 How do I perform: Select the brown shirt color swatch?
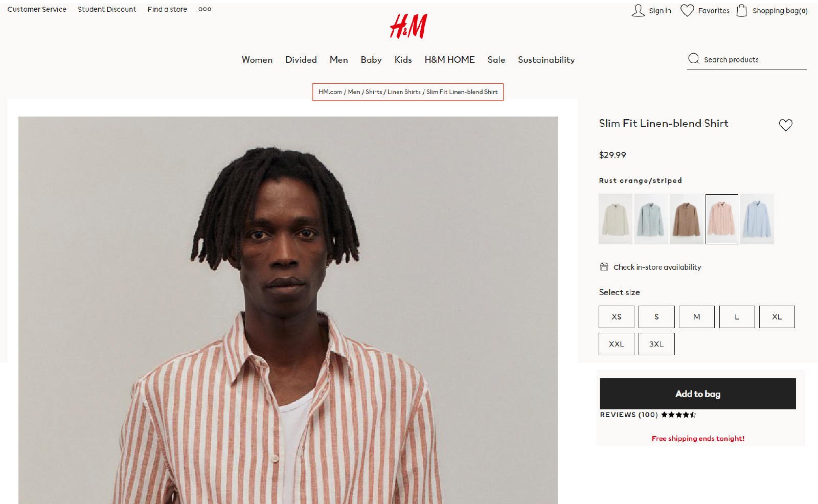(x=686, y=219)
